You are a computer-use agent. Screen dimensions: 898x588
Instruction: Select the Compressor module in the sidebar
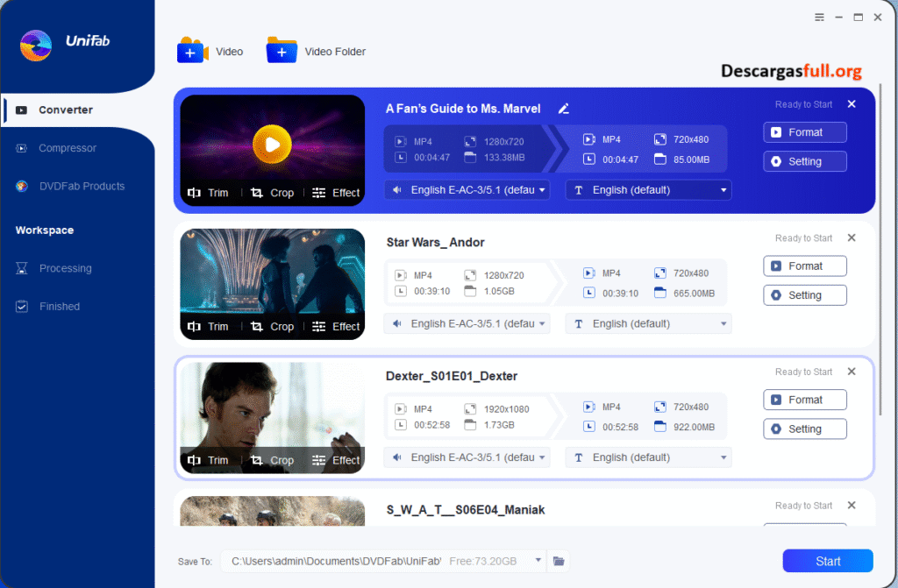coord(66,147)
